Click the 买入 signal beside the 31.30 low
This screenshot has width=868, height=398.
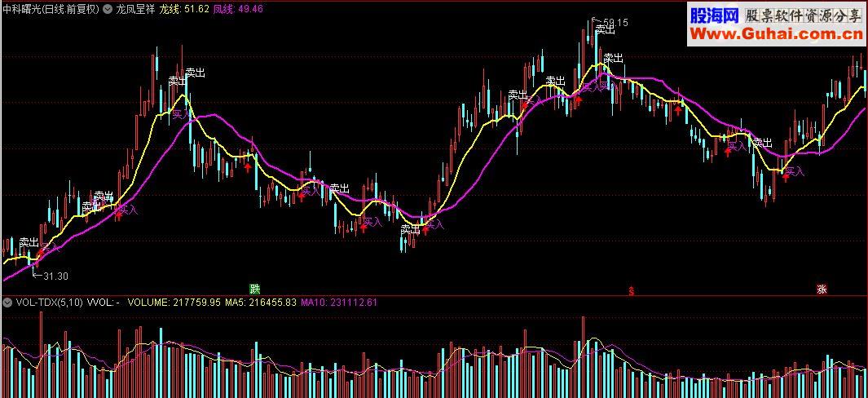[51, 248]
